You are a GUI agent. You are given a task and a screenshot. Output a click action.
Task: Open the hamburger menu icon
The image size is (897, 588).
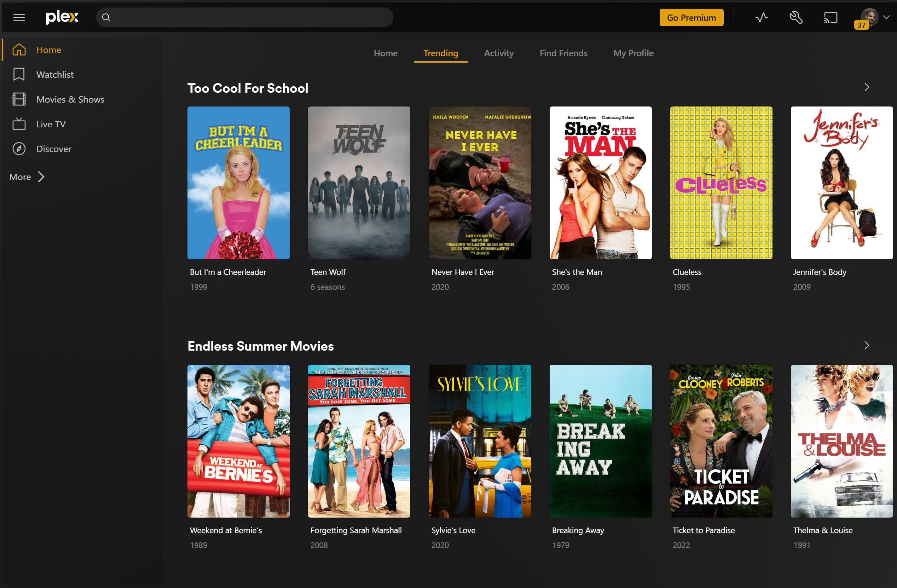[19, 17]
